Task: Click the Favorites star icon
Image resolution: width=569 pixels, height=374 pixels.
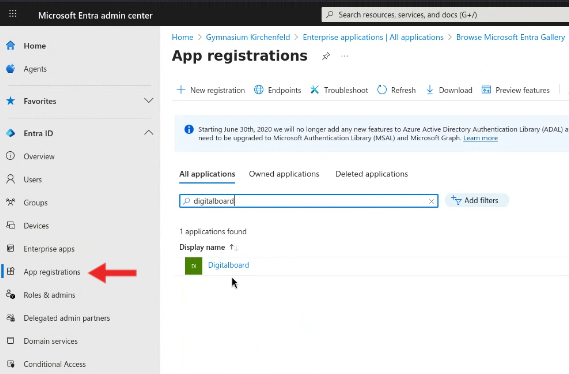Action: [11, 101]
